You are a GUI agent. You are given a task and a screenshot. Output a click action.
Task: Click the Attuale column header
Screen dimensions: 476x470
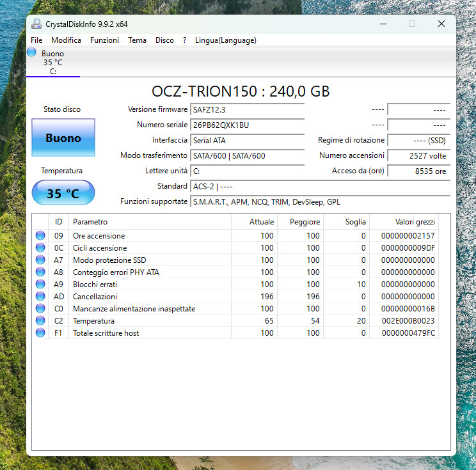(x=255, y=222)
